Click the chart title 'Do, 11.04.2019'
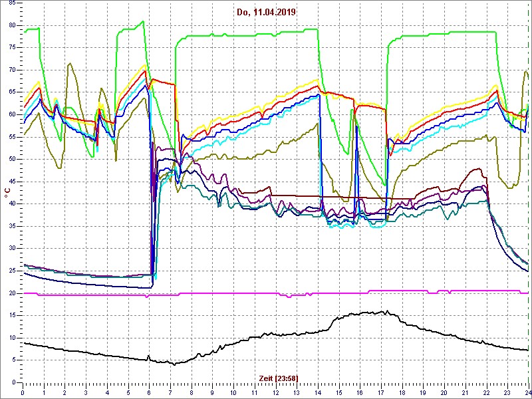The height and width of the screenshot is (399, 532). (267, 12)
